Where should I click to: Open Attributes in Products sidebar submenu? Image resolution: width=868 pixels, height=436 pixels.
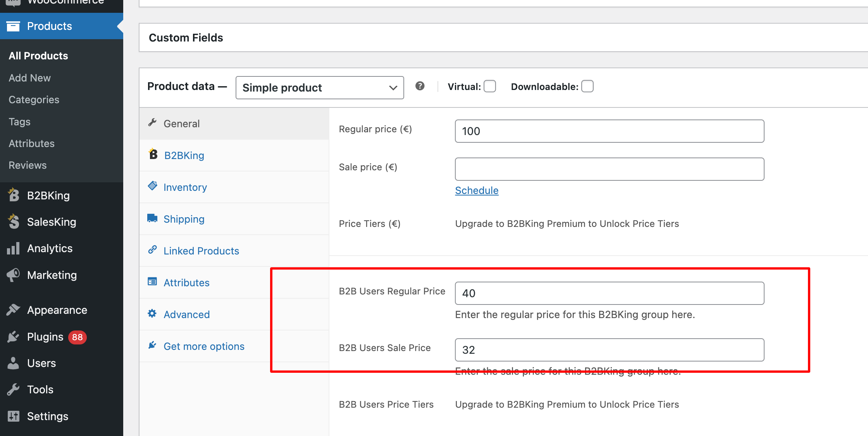32,144
